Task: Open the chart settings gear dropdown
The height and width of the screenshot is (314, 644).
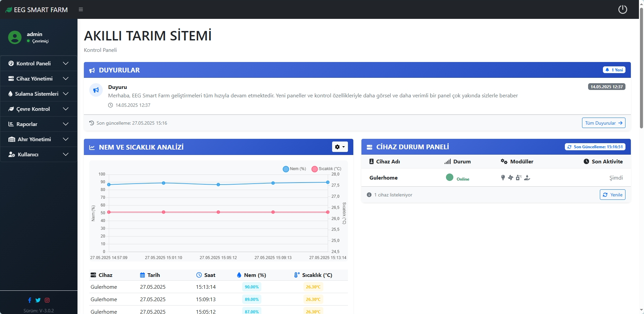Action: pos(340,147)
